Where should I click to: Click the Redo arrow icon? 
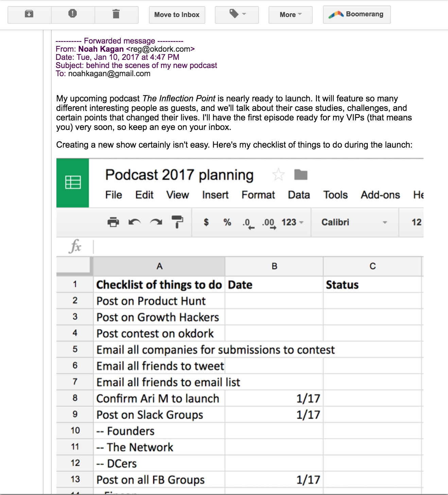(x=156, y=222)
